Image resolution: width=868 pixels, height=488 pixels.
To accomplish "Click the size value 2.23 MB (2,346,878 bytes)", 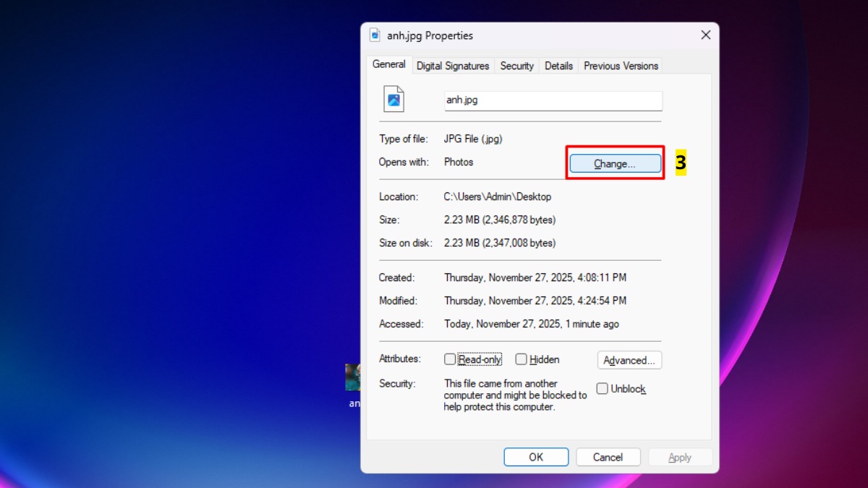I will pos(500,220).
